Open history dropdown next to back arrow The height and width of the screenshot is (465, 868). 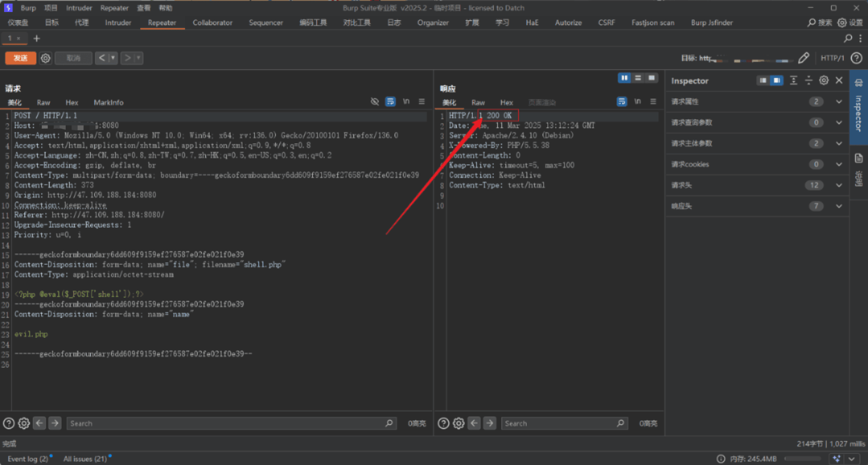[x=113, y=58]
